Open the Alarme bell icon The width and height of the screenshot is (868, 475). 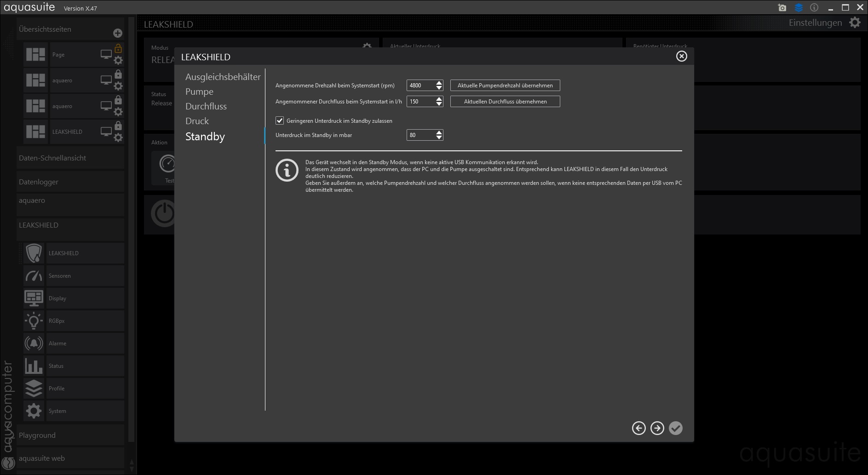click(34, 343)
